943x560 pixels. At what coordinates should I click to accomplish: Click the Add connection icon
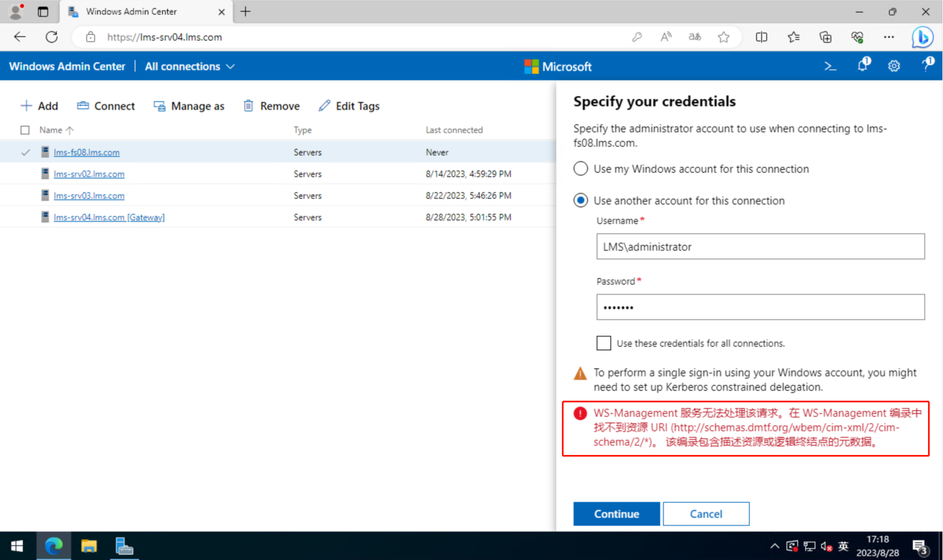pos(27,106)
